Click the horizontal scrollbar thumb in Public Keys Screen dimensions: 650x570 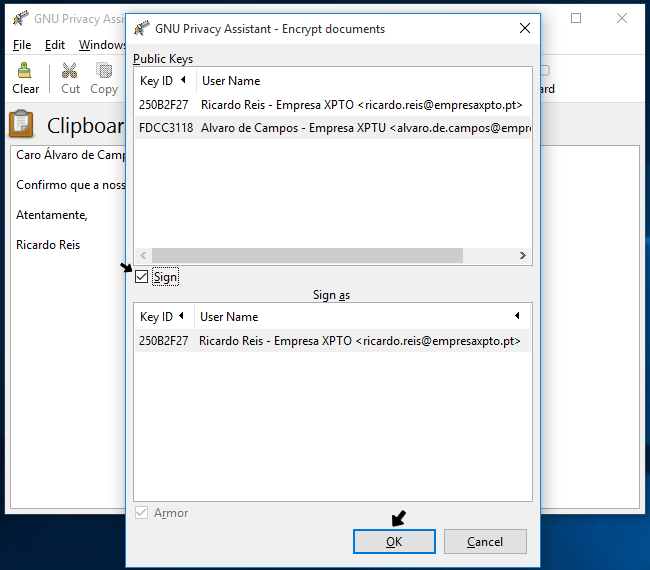pyautogui.click(x=307, y=255)
